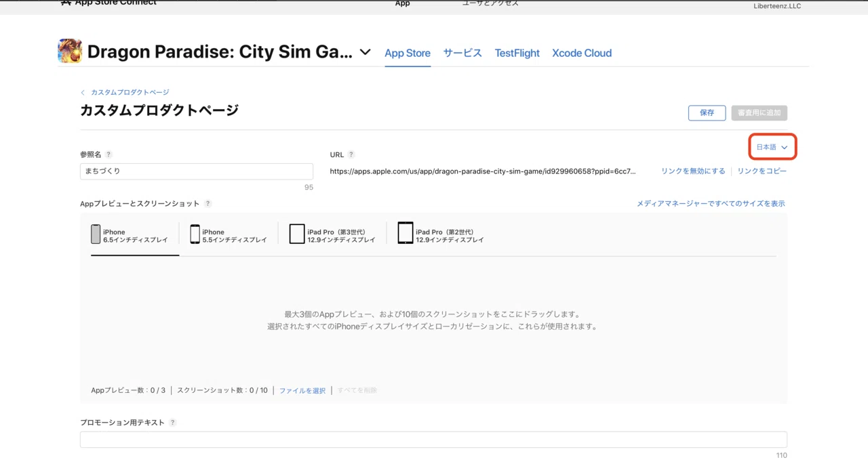Open メディアマネージャーですべてのサイズを表示 link
Viewport: 868px width, 460px height.
pos(711,203)
